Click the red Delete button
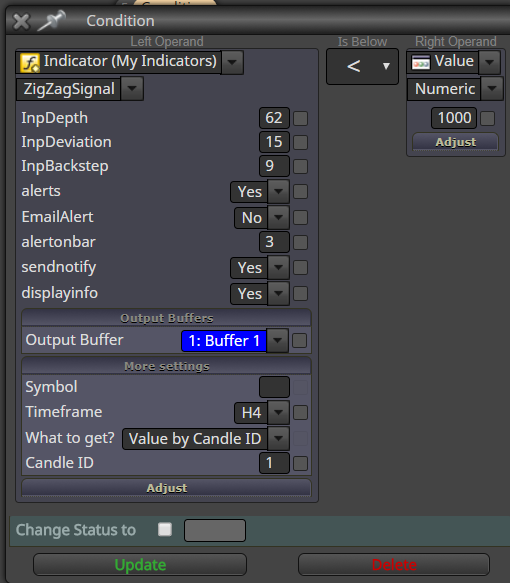The image size is (510, 583). pyautogui.click(x=394, y=565)
